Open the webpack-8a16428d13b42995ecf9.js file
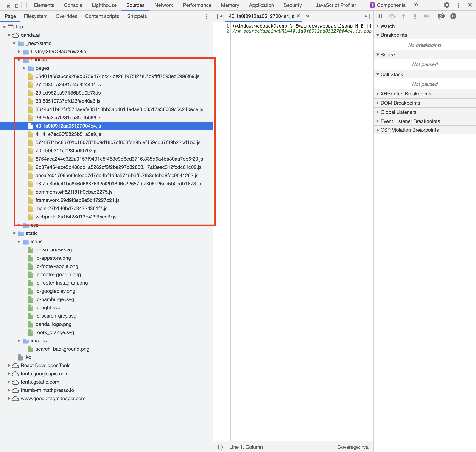Viewport: 476px width, 452px height. [x=76, y=217]
